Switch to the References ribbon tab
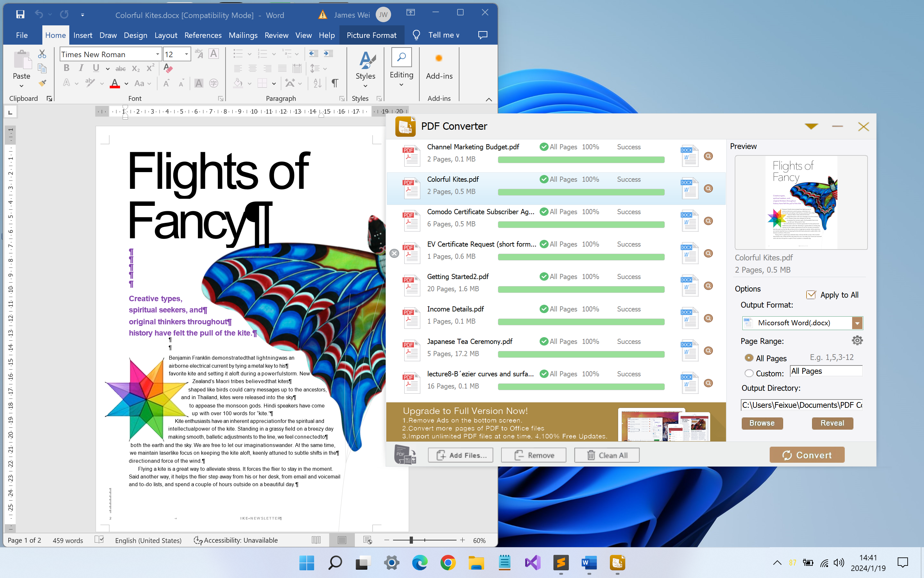The width and height of the screenshot is (924, 578). 203,35
